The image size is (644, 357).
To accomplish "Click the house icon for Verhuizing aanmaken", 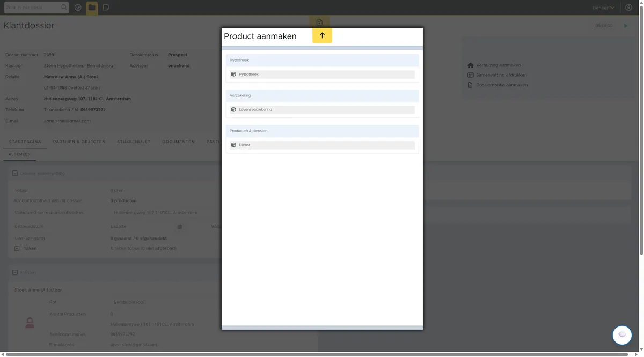I will 471,65.
